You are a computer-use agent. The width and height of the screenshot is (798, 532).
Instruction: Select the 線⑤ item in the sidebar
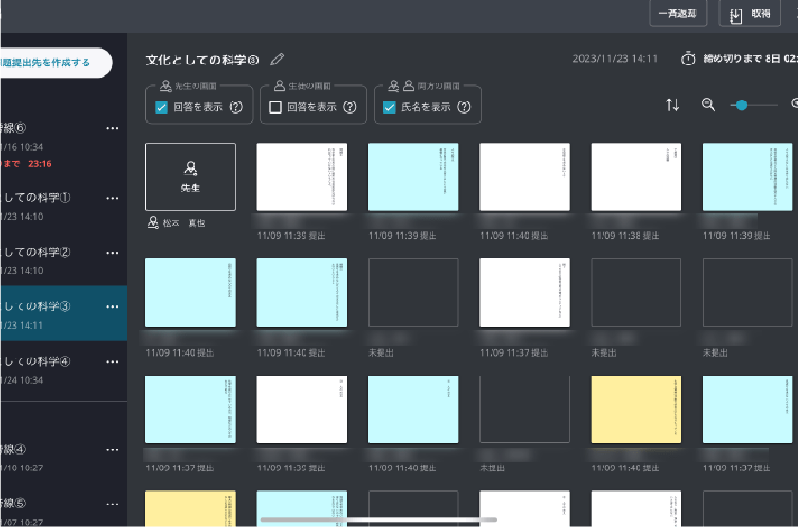[x=64, y=511]
